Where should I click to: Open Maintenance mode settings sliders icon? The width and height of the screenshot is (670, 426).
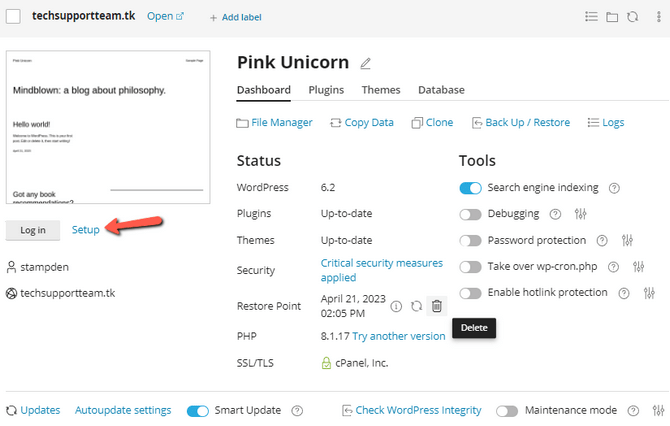(658, 411)
